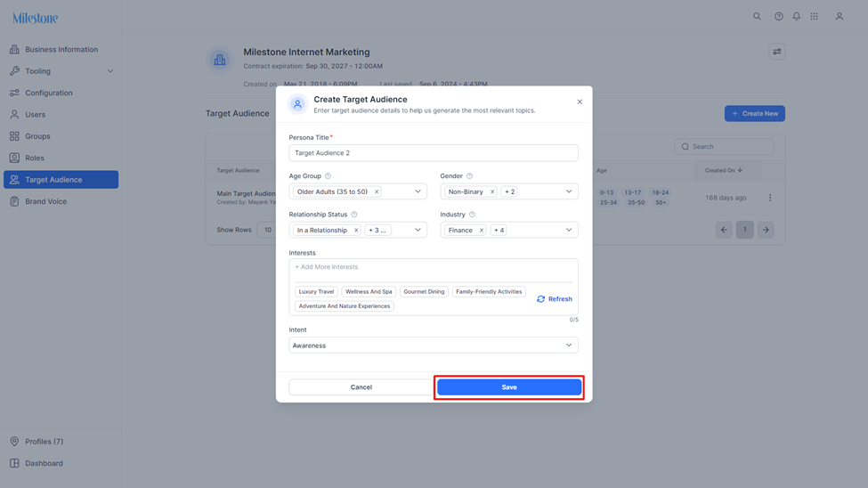Open Business Information in sidebar

tap(61, 49)
